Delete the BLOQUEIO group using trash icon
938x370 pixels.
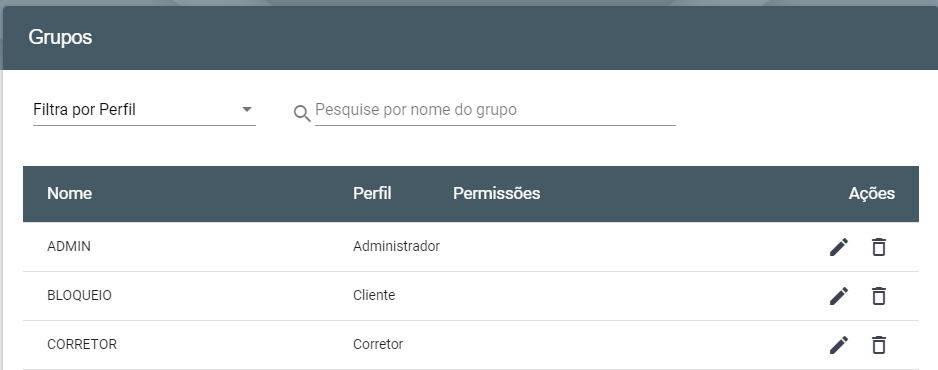point(878,296)
